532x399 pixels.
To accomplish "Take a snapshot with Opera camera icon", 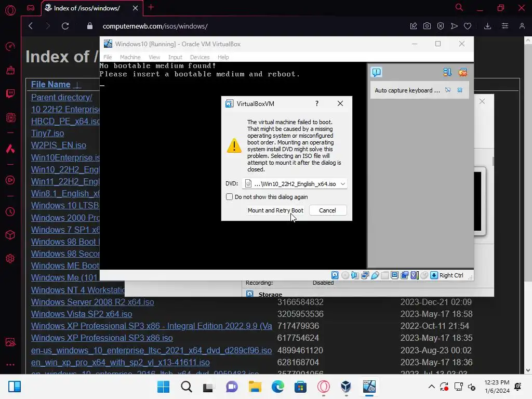I will pos(427,26).
